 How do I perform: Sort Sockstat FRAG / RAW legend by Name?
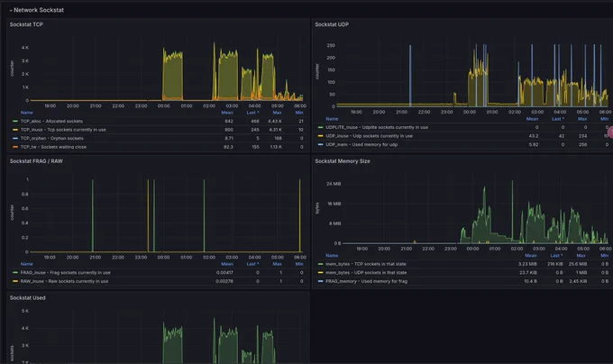(x=26, y=264)
